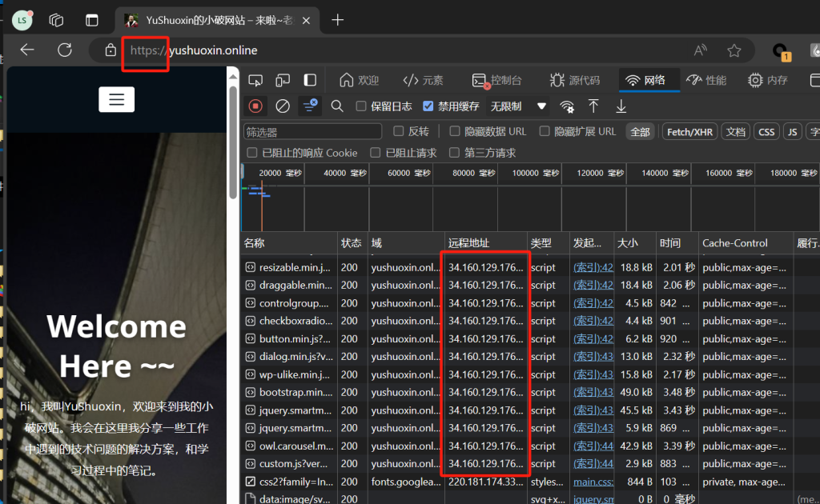Open network search with magnifier icon

tap(337, 106)
